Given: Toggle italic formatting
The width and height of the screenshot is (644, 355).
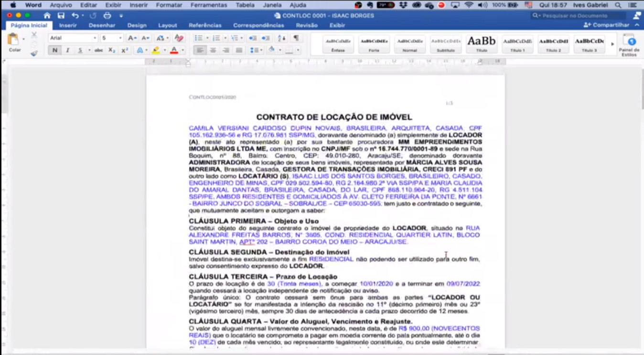Looking at the screenshot, I should coord(67,50).
